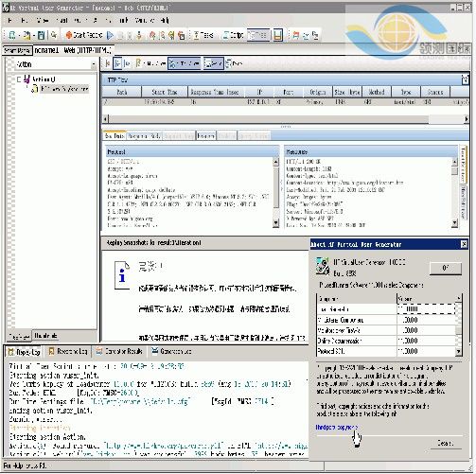This screenshot has width=476, height=474.
Task: Close the About Virtual User Generator dialog
Action: pos(464,244)
